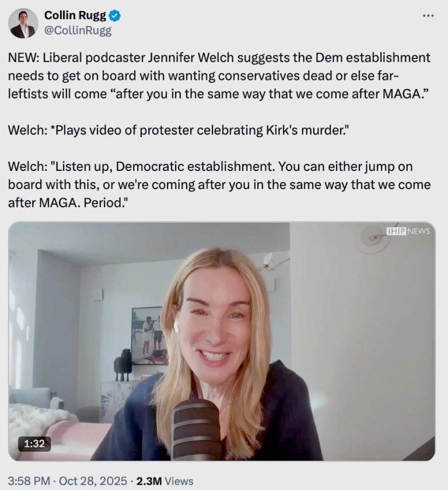Screen dimensions: 448x490
Task: Click the boxed IHIP logo watermark
Action: coord(397,231)
